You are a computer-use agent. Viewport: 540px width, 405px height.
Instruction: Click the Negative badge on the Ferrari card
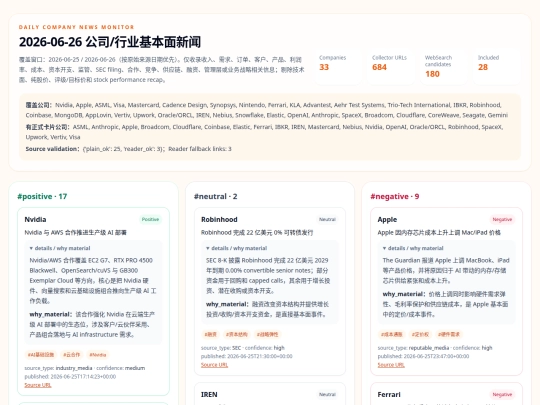[502, 394]
